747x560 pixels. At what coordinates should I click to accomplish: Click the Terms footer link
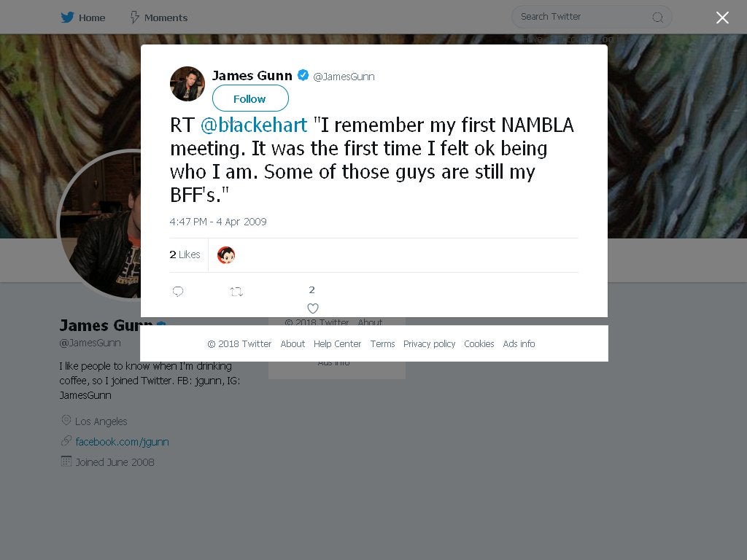pos(382,344)
